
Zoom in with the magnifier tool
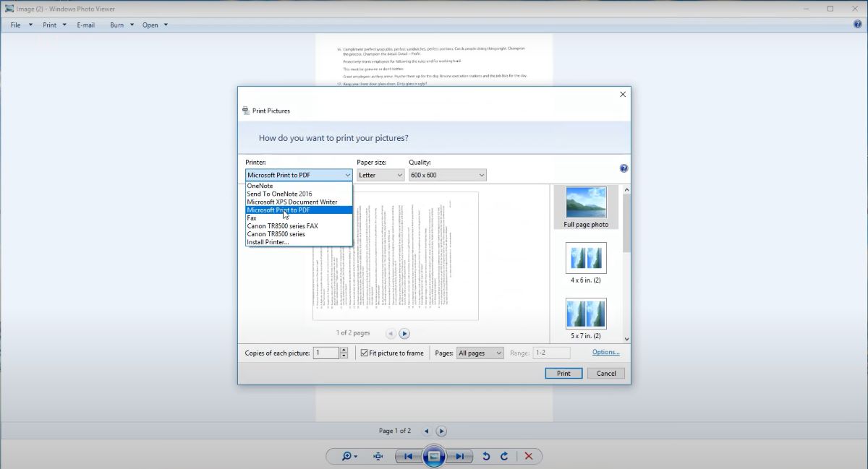click(x=347, y=456)
